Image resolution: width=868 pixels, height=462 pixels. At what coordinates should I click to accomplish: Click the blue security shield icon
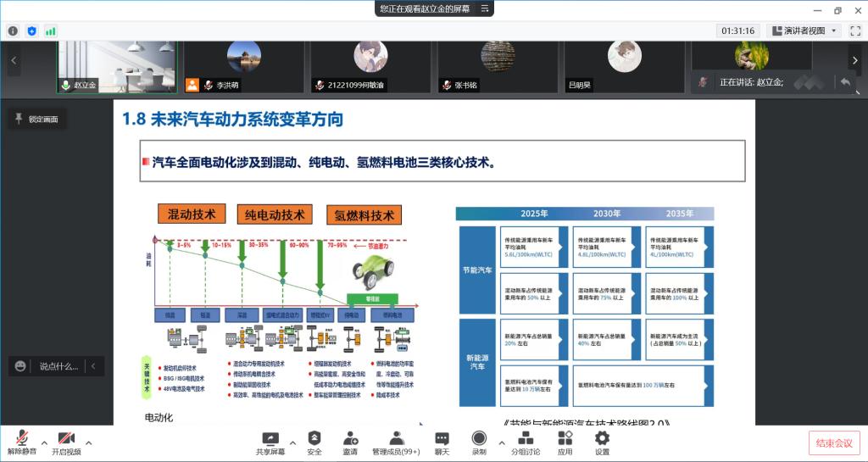coord(32,31)
